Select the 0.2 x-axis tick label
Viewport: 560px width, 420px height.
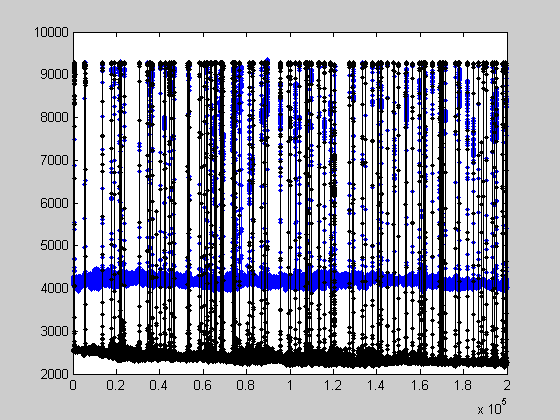tap(116, 385)
